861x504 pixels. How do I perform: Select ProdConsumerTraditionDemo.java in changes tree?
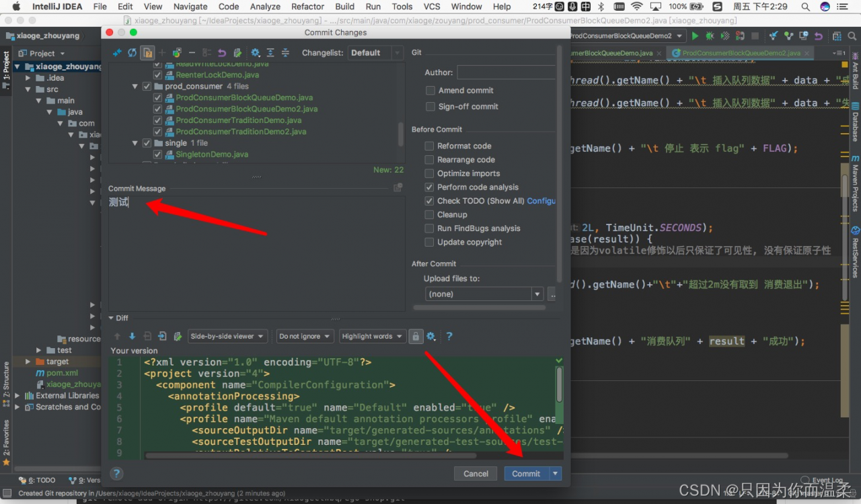click(x=238, y=120)
